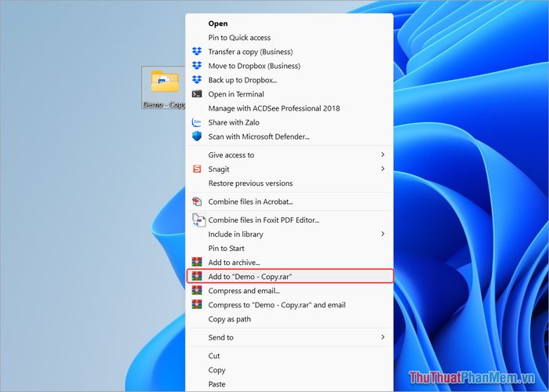Open the Give access to entry
This screenshot has height=392, width=549.
289,155
